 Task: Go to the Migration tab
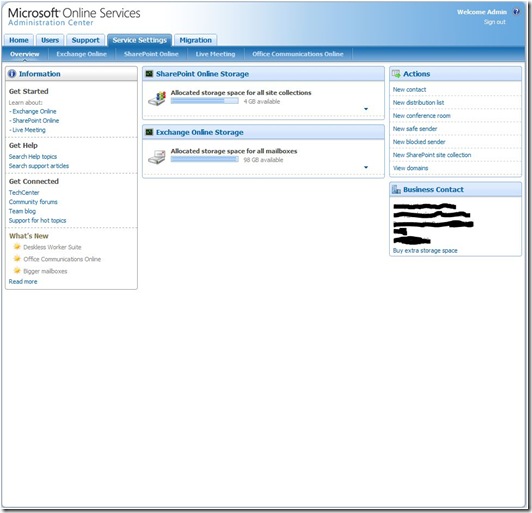[x=195, y=40]
